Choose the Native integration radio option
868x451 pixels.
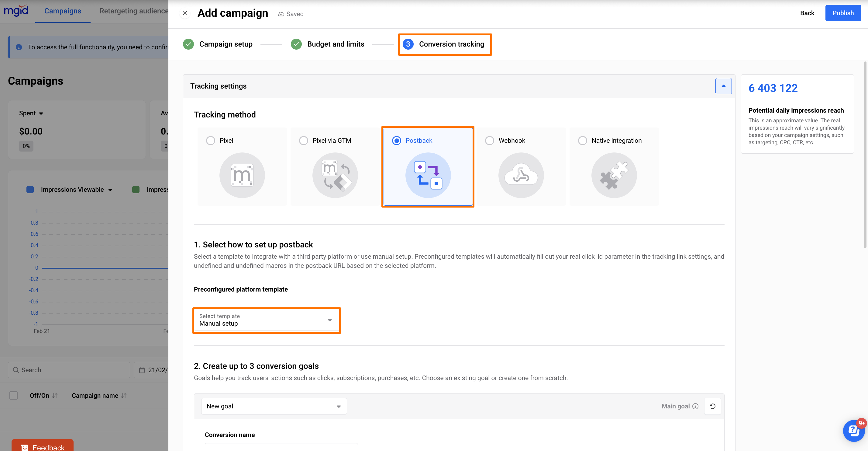point(583,140)
